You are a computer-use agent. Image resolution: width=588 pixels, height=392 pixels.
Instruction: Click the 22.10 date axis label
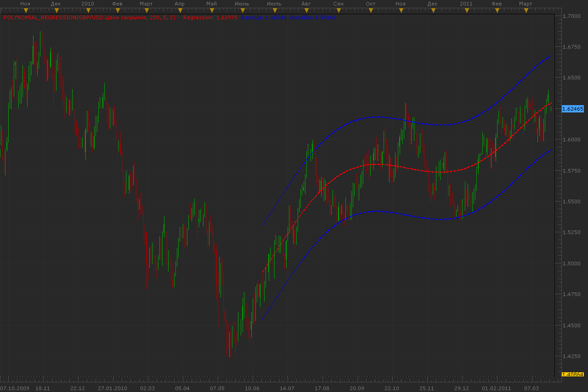point(392,388)
